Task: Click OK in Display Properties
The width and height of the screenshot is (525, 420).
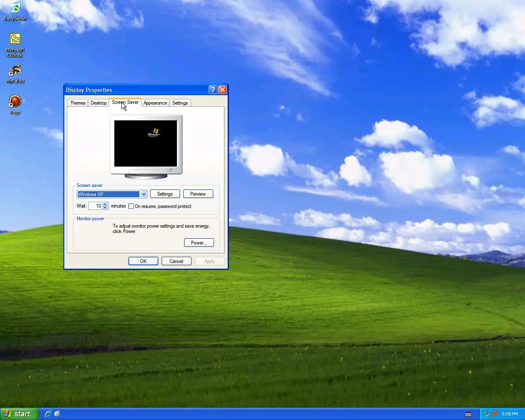Action: point(143,261)
